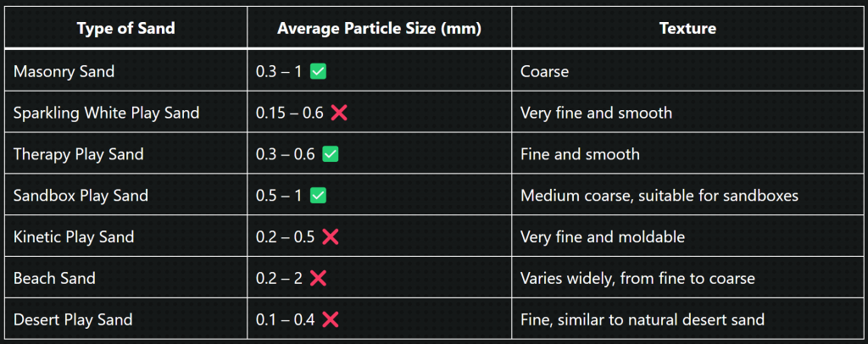Click the Desert Play Sand name cell
The image size is (868, 344).
tap(125, 319)
